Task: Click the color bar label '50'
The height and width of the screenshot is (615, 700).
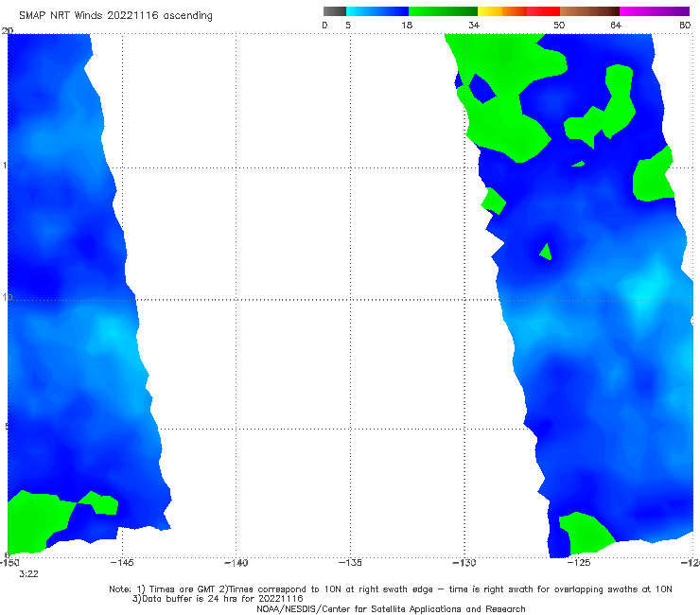Action: (559, 25)
